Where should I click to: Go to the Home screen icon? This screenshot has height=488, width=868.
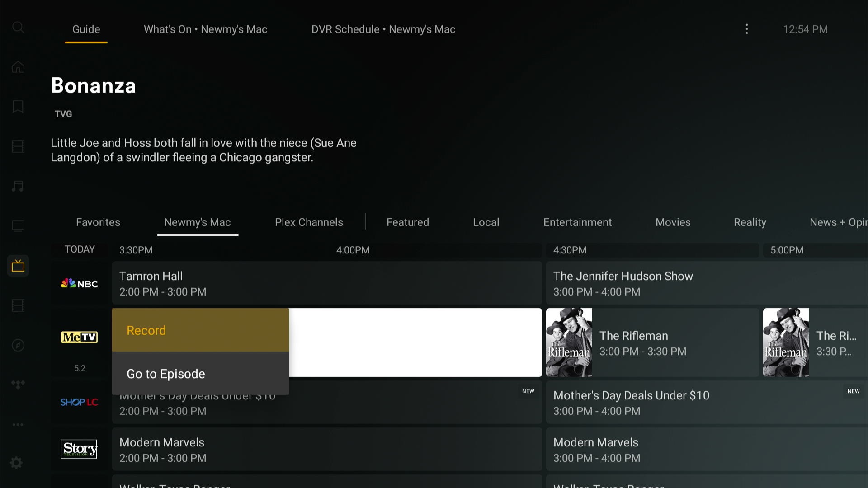pyautogui.click(x=18, y=67)
